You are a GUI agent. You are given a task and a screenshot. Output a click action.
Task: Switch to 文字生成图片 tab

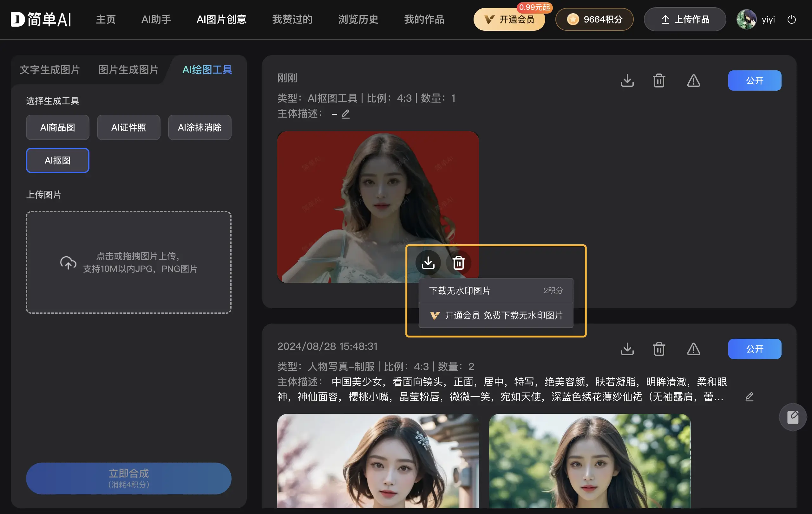[x=50, y=70]
